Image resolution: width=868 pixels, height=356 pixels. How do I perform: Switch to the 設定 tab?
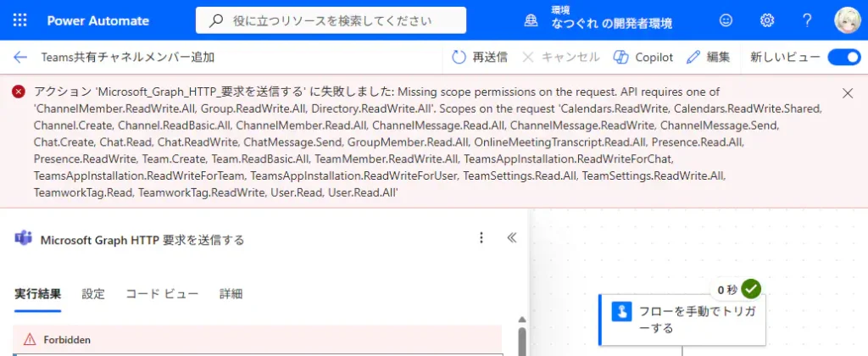click(x=93, y=294)
